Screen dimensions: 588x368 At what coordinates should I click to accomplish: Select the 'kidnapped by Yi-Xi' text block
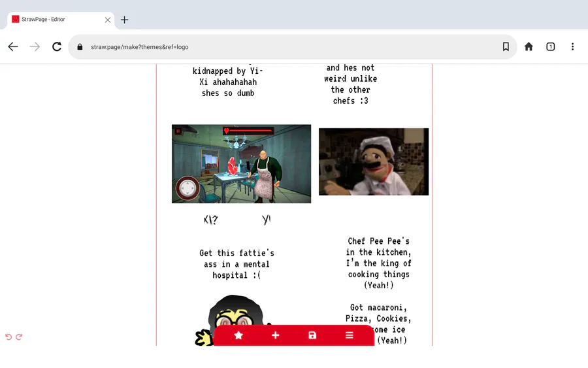point(228,82)
